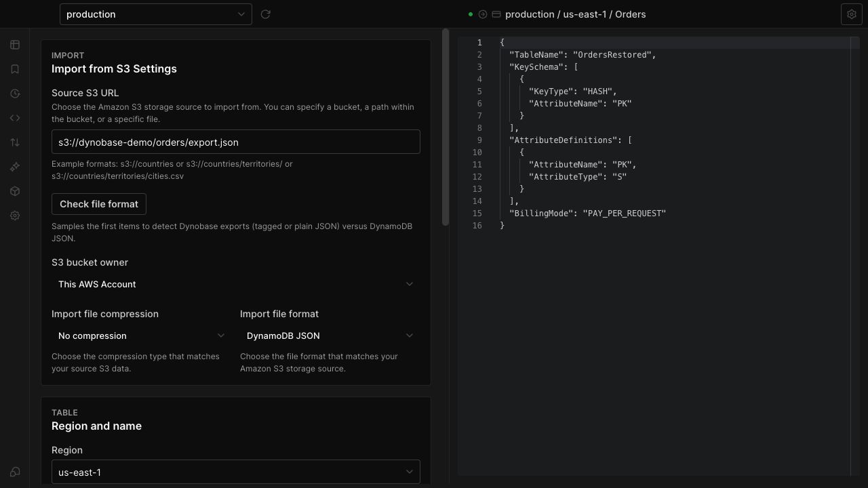The image size is (868, 488).
Task: Click the Source S3 URL input field
Action: [x=236, y=142]
